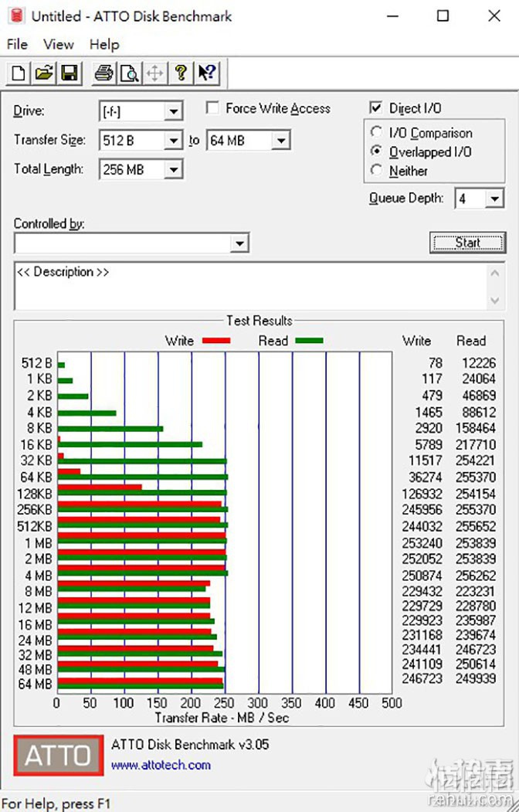Click the red Write legend swatch
Viewport: 519px width, 812px height.
(x=216, y=340)
